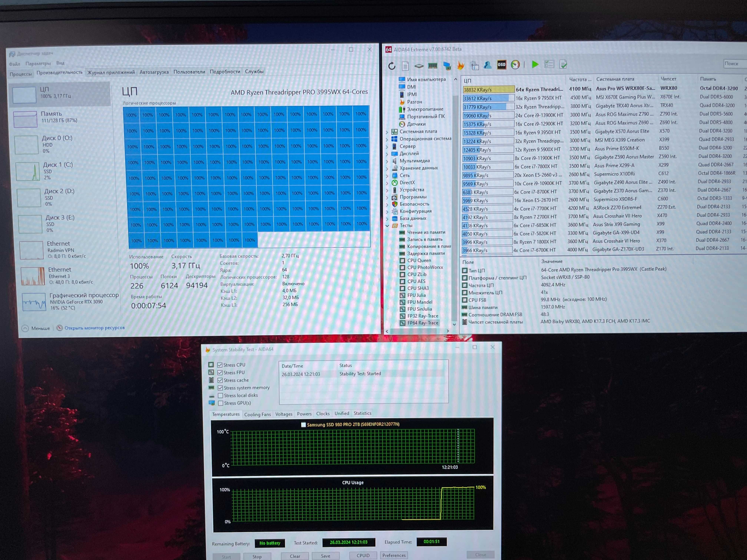Collapse the Тесты tree node
Image resolution: width=747 pixels, height=560 pixels.
point(387,226)
